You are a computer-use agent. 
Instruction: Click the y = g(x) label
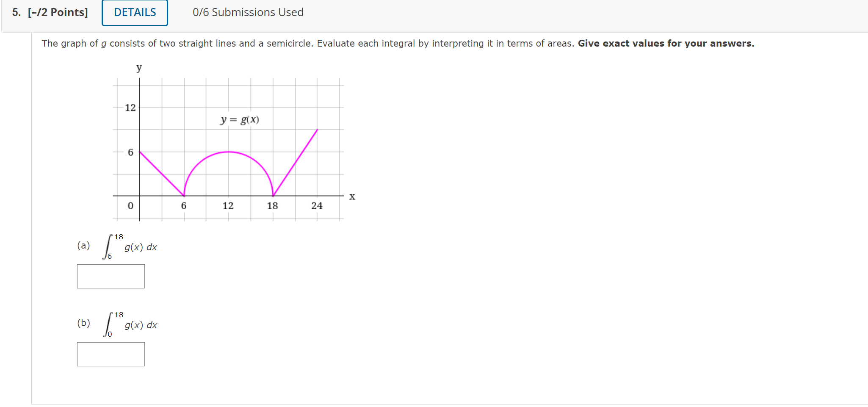click(239, 119)
